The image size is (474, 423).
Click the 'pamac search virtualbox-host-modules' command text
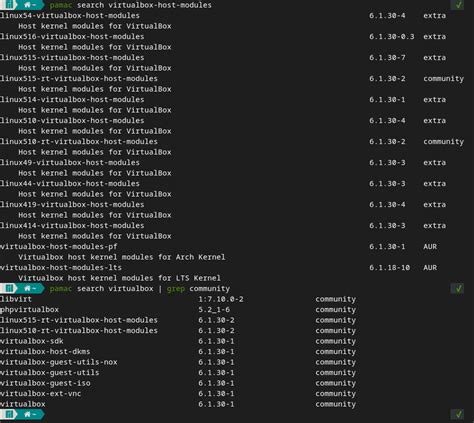pyautogui.click(x=130, y=5)
